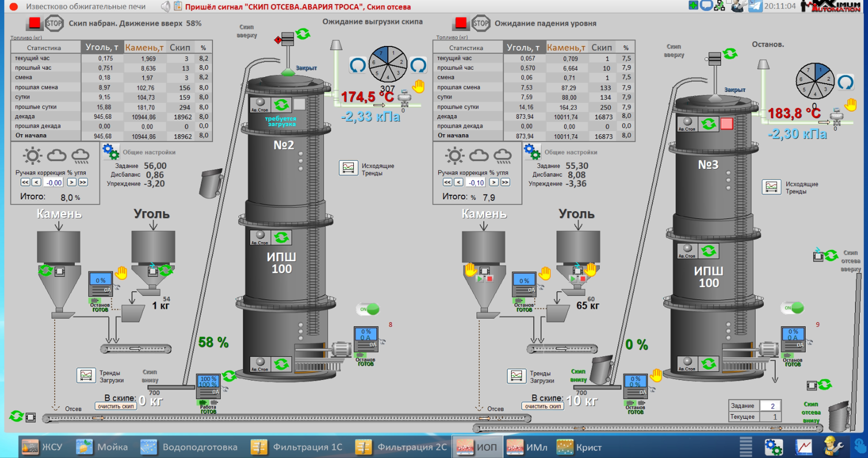Click '<' coal correction stepper for kiln №3
Screen dimensions: 868x458
click(x=458, y=182)
